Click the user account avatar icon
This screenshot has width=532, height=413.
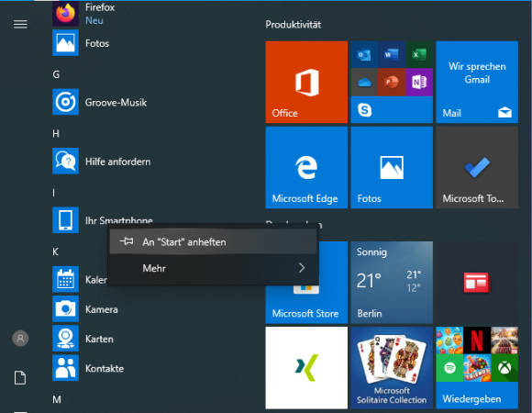coord(20,339)
